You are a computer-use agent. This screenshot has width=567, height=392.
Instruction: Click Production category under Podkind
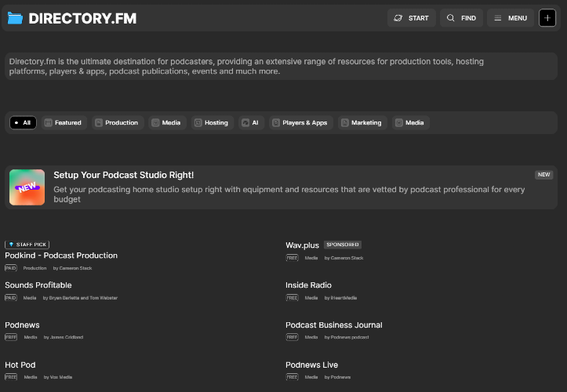pyautogui.click(x=35, y=268)
